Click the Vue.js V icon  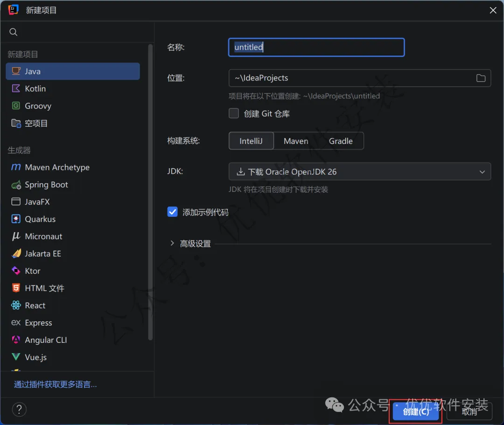[16, 357]
